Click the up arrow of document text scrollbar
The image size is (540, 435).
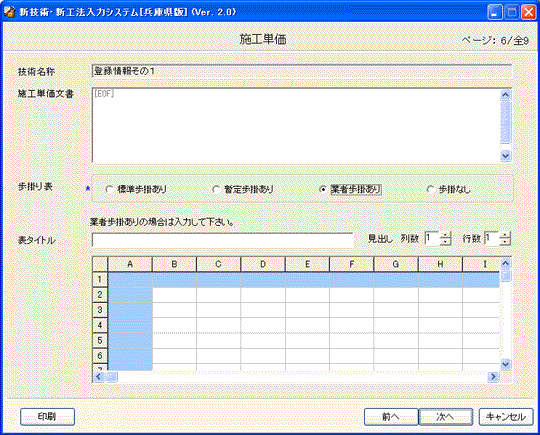506,95
